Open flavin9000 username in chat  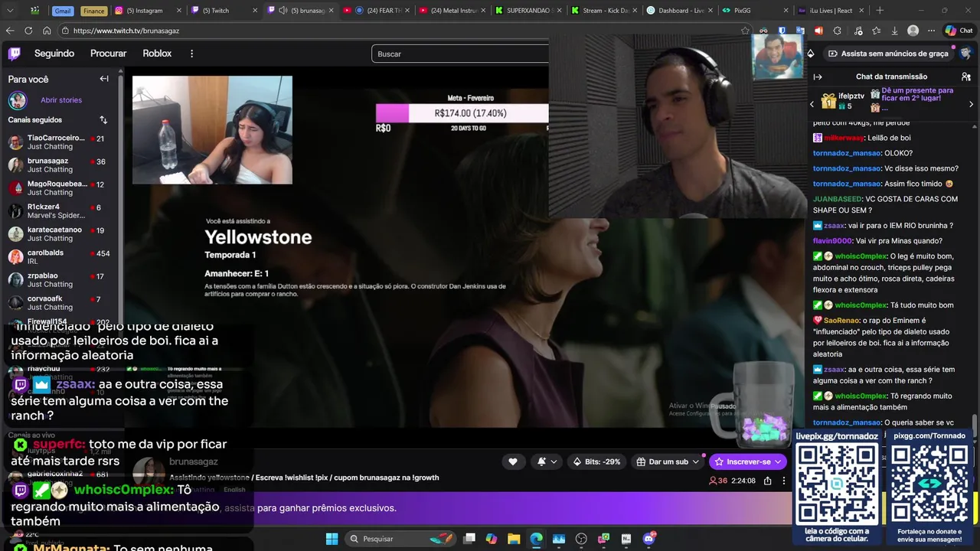click(832, 241)
